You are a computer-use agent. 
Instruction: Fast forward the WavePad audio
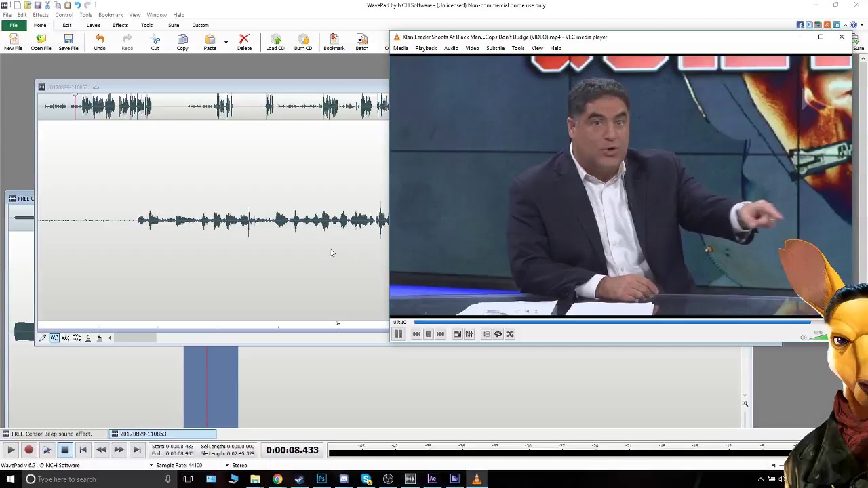[x=119, y=449]
